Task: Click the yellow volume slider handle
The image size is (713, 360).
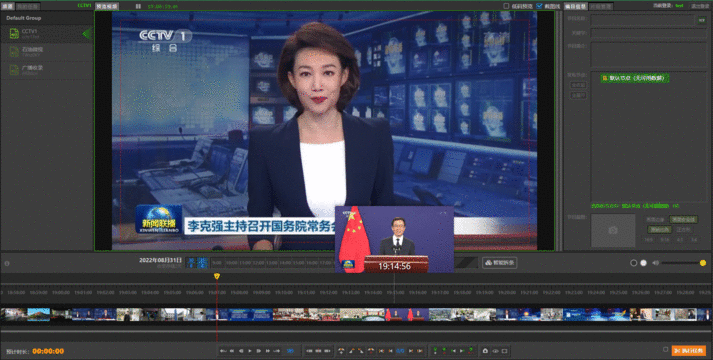Action: pyautogui.click(x=703, y=263)
